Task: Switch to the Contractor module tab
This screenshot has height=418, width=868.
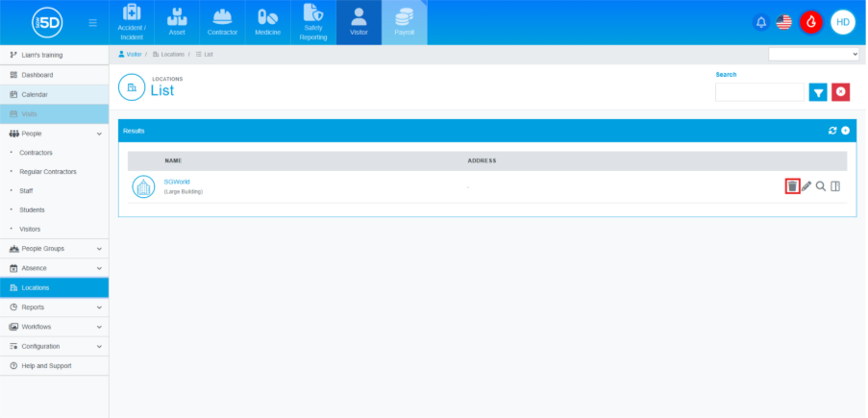Action: 222,23
